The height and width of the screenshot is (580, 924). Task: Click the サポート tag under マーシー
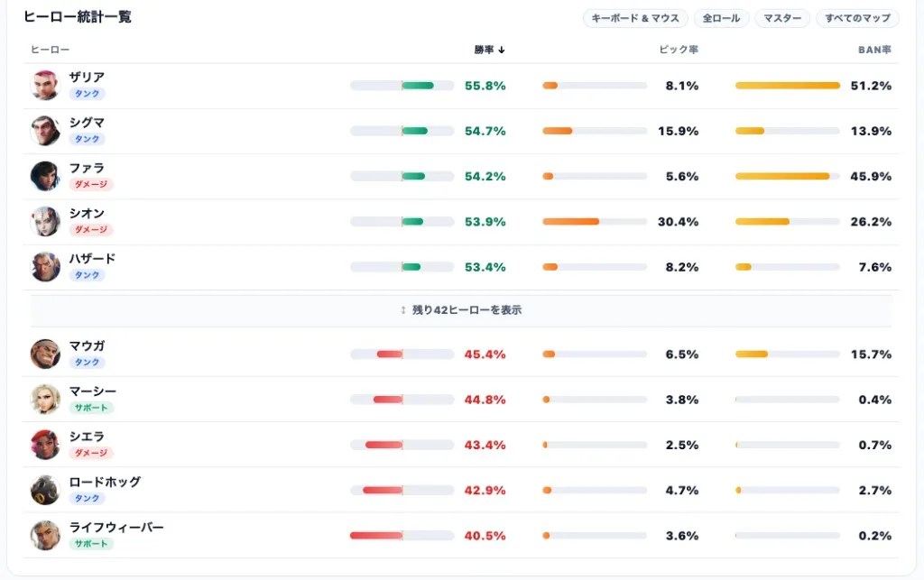(x=91, y=408)
